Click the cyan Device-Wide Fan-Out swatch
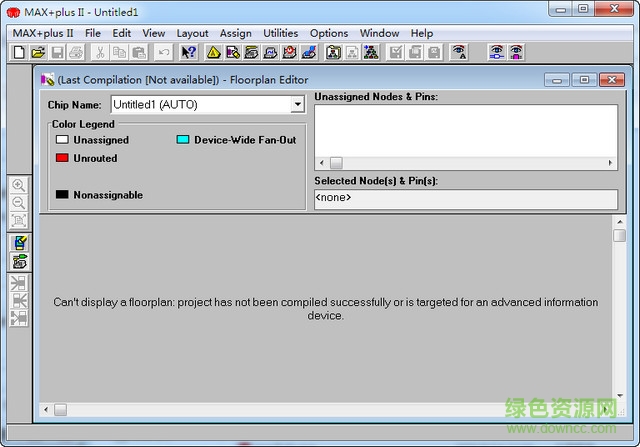This screenshot has height=447, width=640. [x=183, y=140]
